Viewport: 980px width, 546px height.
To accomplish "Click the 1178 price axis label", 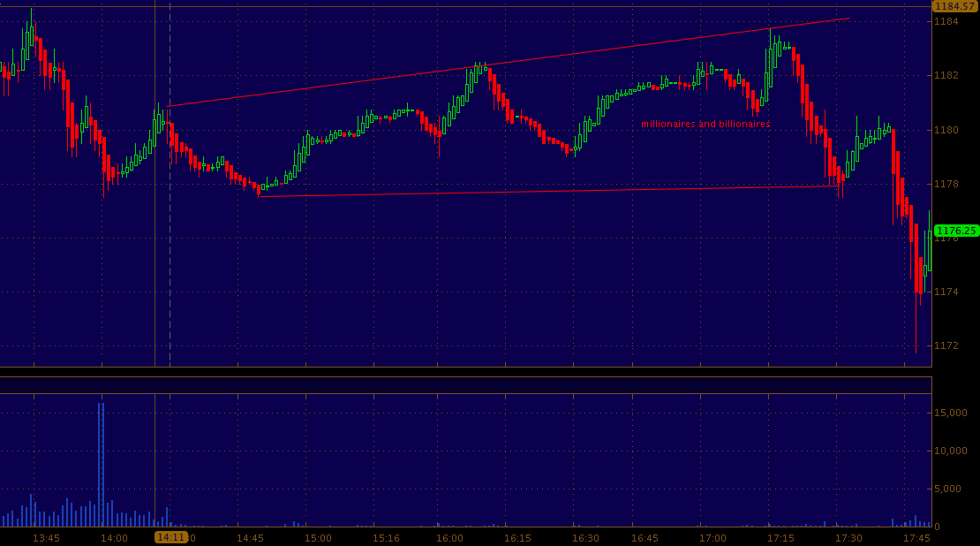I will click(946, 184).
